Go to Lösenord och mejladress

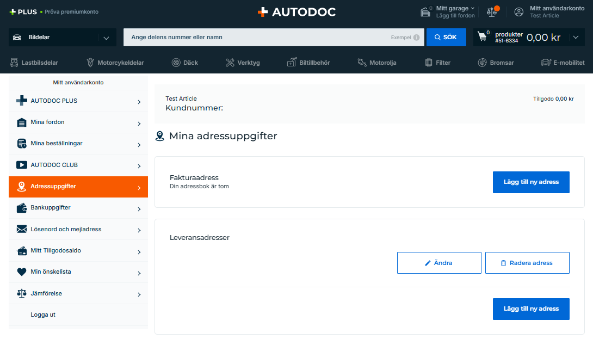point(78,229)
